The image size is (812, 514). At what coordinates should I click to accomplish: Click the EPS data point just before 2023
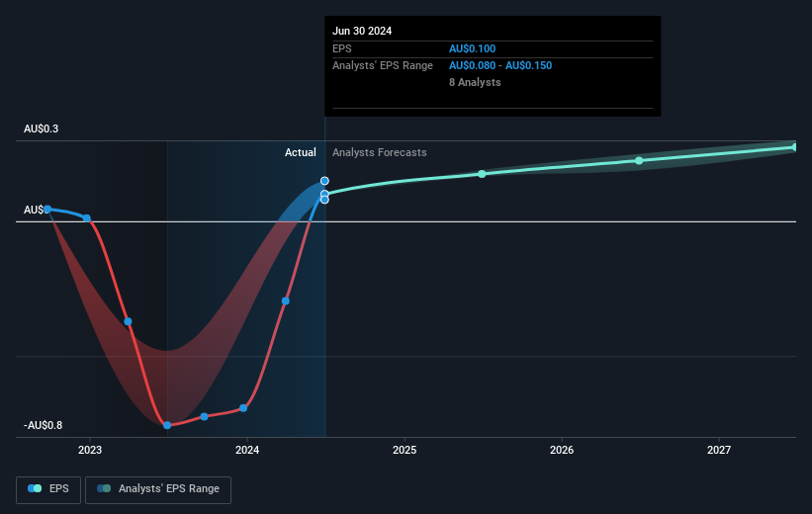click(x=87, y=218)
